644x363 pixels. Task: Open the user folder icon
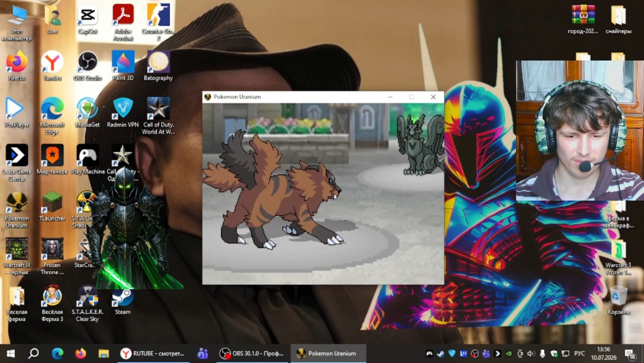52,20
